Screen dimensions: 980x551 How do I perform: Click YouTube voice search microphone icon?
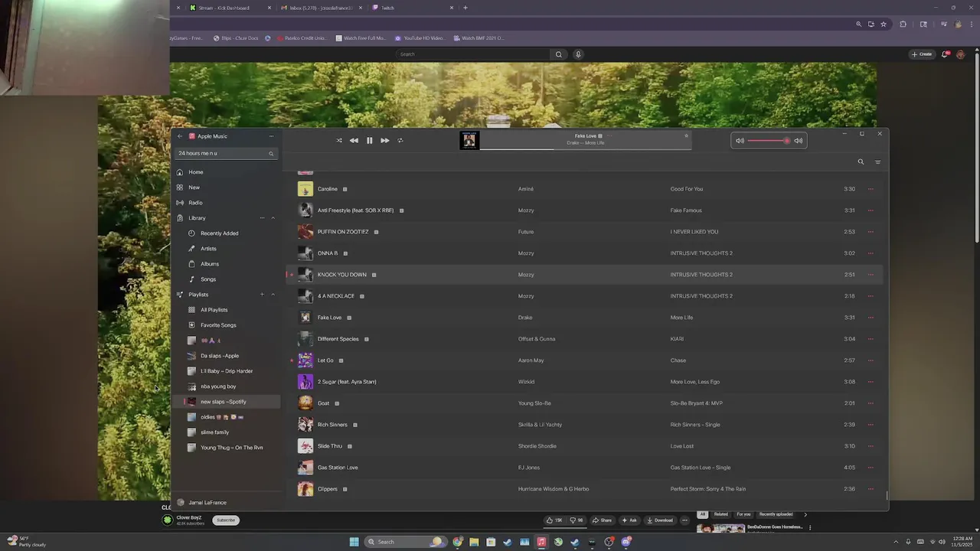tap(578, 54)
